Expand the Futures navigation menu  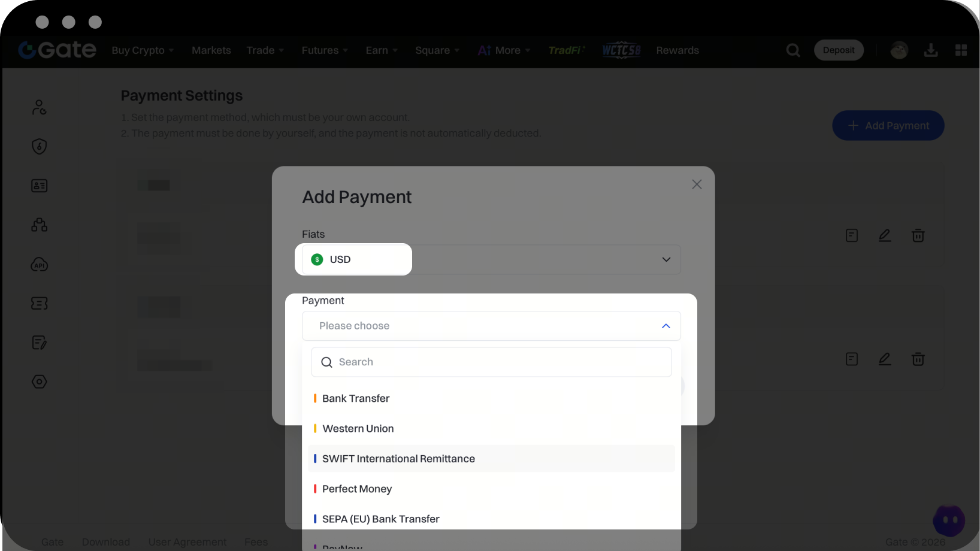click(x=324, y=50)
